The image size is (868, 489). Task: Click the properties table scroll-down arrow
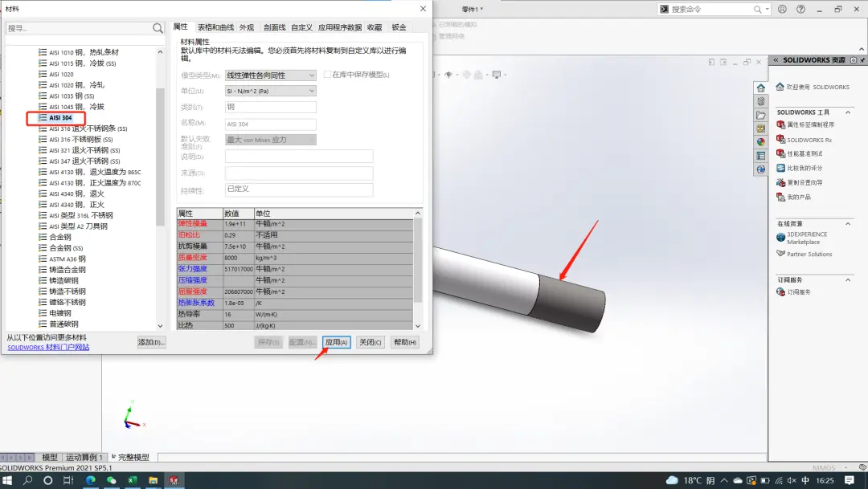(x=418, y=326)
